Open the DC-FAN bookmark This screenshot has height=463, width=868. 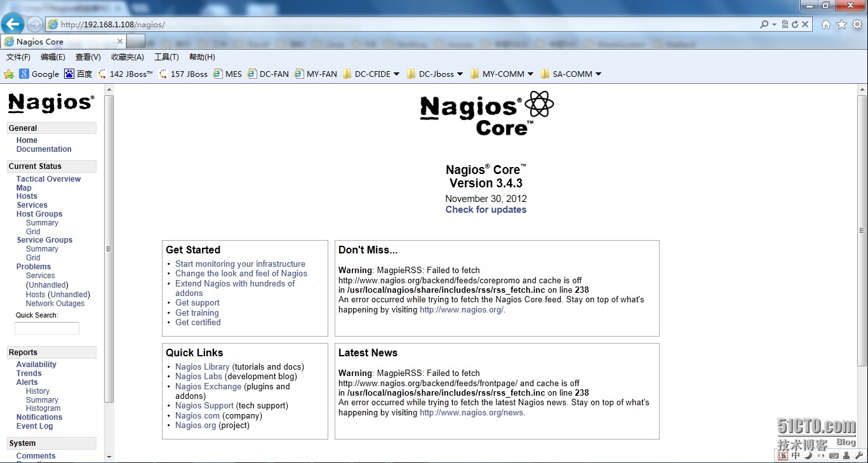pos(268,74)
